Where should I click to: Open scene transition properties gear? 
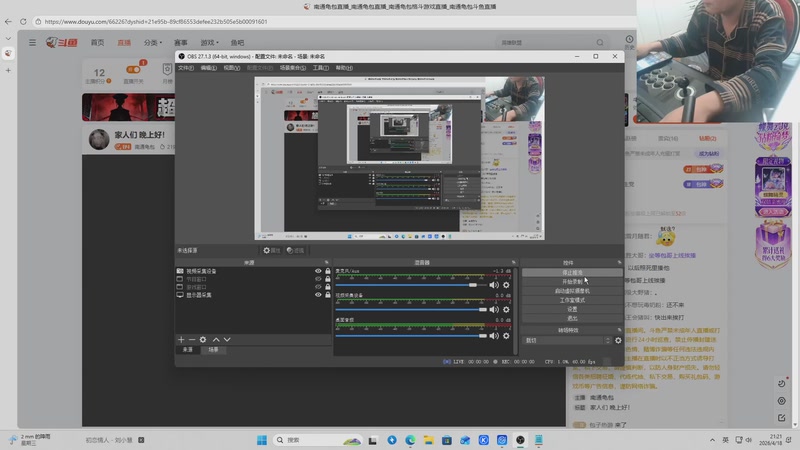(x=618, y=340)
